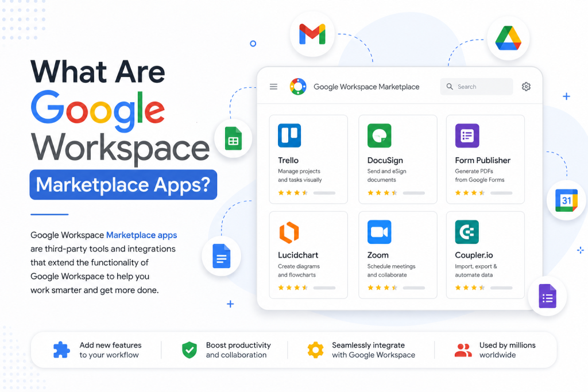Click the Google Drive icon
This screenshot has width=588, height=392.
point(508,38)
